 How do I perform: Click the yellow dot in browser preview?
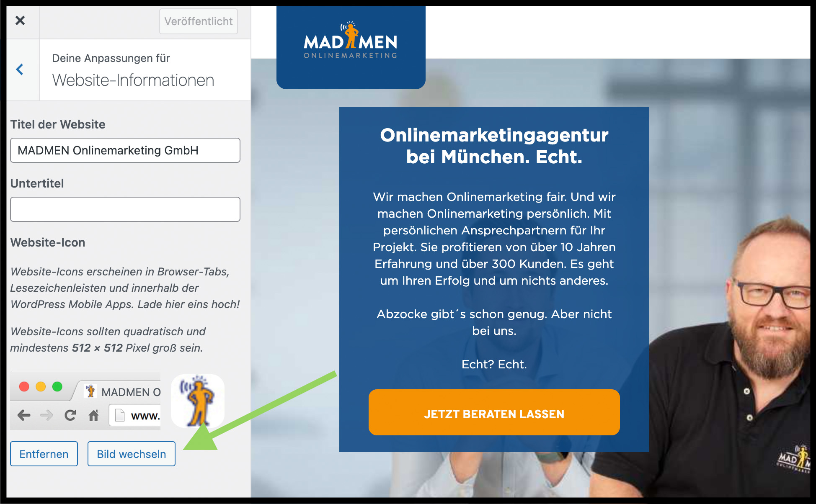pos(41,386)
